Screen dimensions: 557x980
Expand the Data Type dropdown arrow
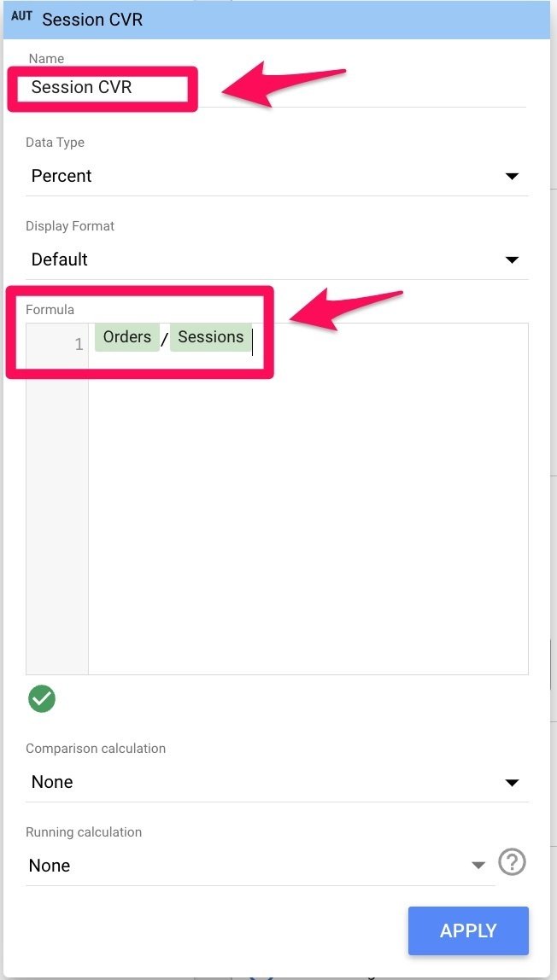pos(512,176)
